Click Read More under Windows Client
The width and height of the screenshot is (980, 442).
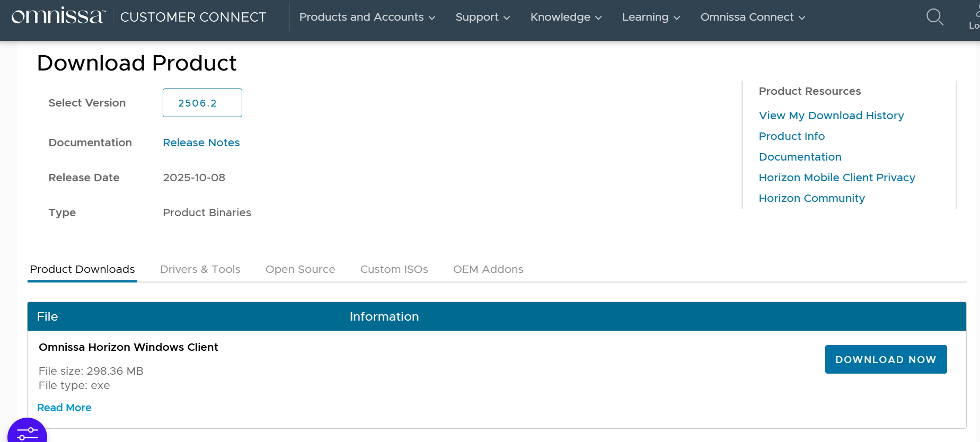click(64, 408)
